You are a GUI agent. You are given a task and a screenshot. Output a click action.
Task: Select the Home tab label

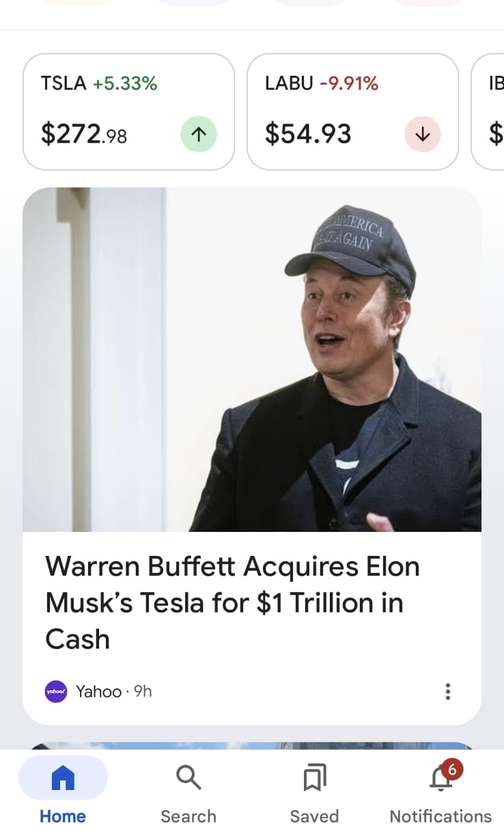(x=63, y=816)
